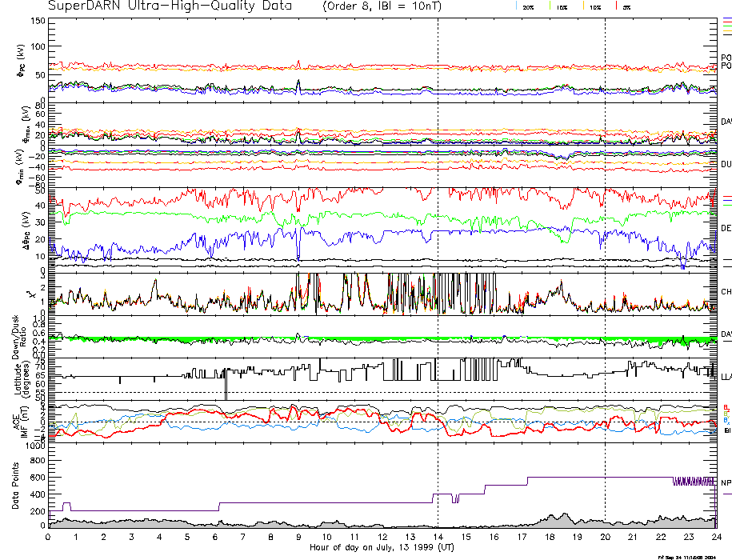Screen dimensions: 732x560
Task: Select hour 14 tick on time axis
Action: (438, 537)
